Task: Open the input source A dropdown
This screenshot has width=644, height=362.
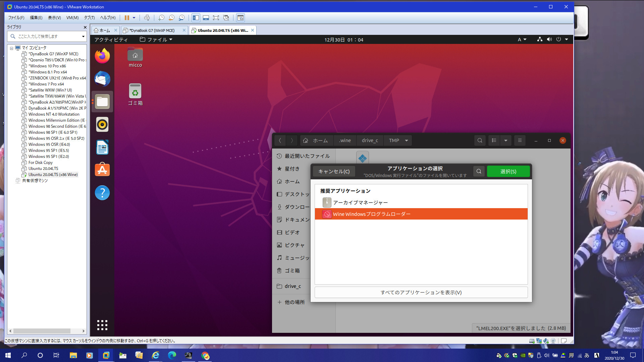Action: (522, 40)
